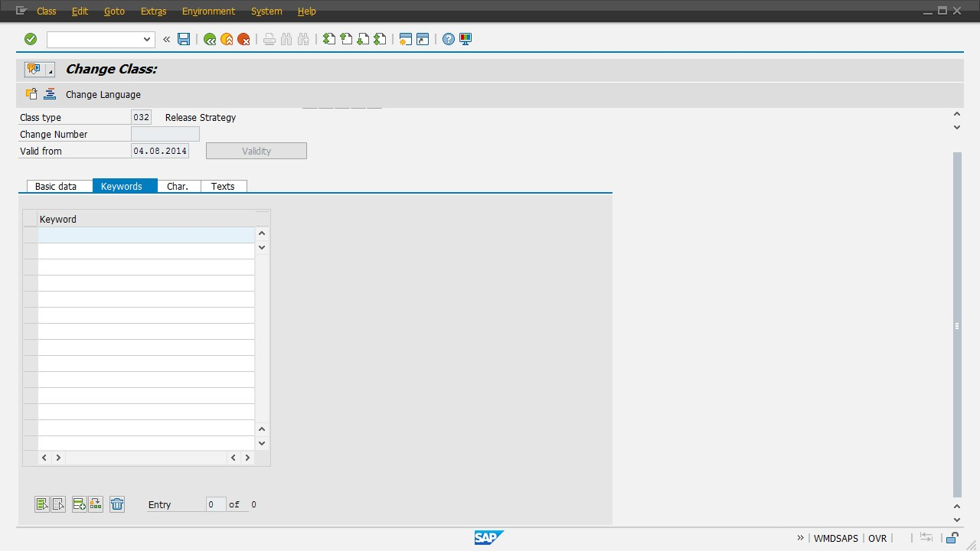Image resolution: width=980 pixels, height=551 pixels.
Task: Click the green Back arrow icon
Action: (x=210, y=39)
